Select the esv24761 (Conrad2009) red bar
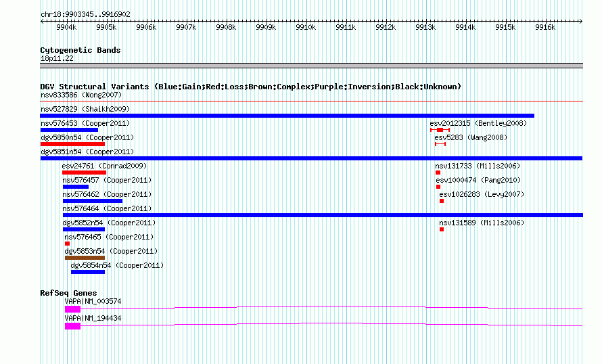602x364 pixels. 84,173
